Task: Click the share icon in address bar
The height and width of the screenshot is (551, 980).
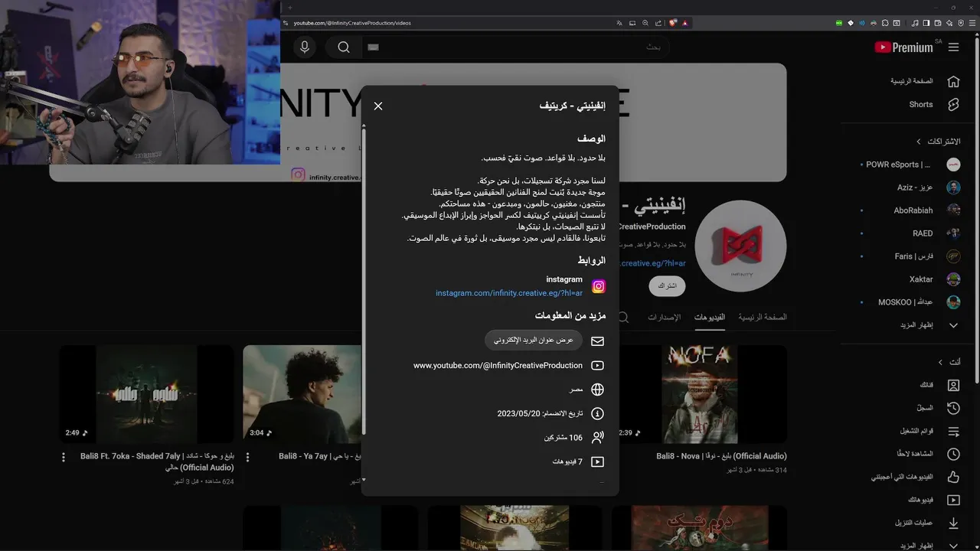Action: pos(658,23)
